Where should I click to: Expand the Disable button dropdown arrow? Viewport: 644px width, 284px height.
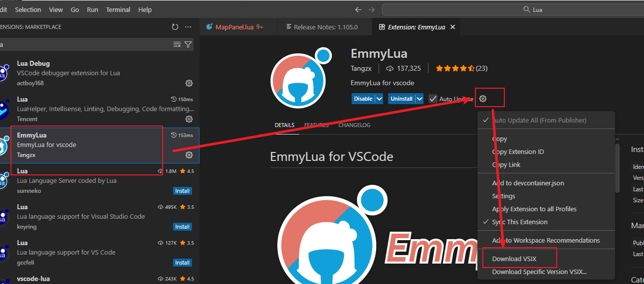(x=379, y=99)
